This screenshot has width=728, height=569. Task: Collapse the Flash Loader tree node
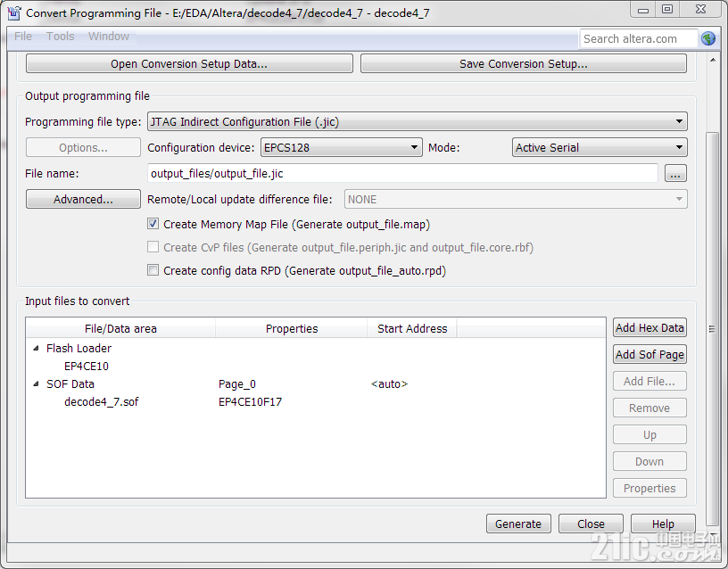[x=37, y=348]
